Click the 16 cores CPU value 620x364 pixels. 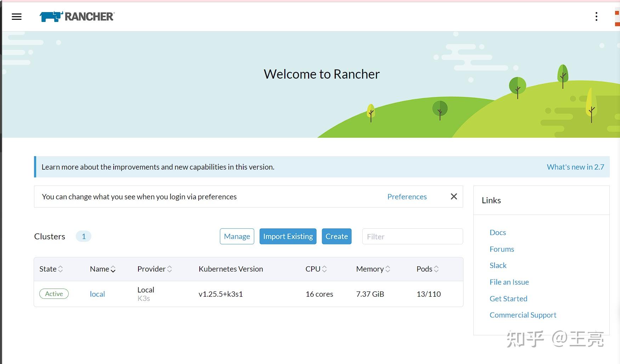pos(319,294)
